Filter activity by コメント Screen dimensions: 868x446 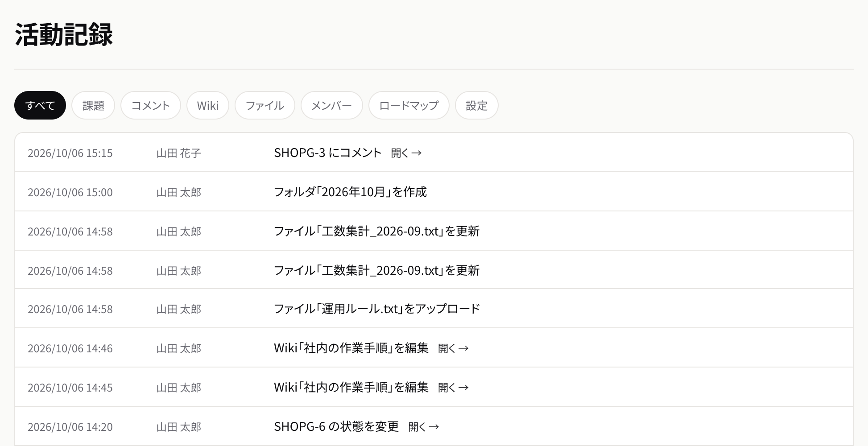[151, 105]
